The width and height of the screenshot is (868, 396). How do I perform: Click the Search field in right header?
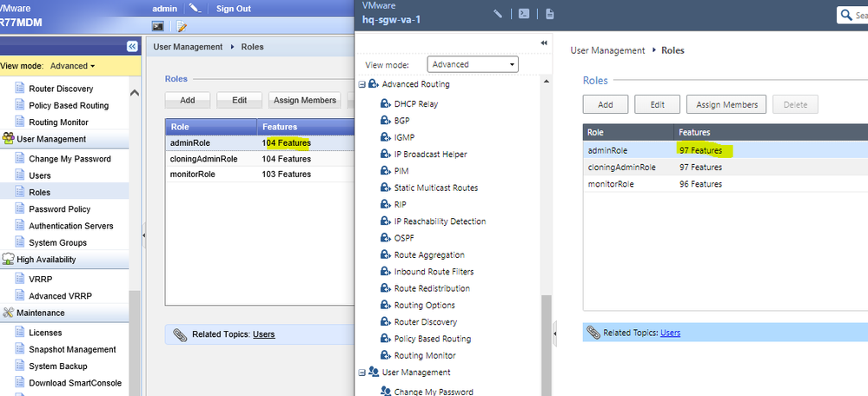[856, 15]
